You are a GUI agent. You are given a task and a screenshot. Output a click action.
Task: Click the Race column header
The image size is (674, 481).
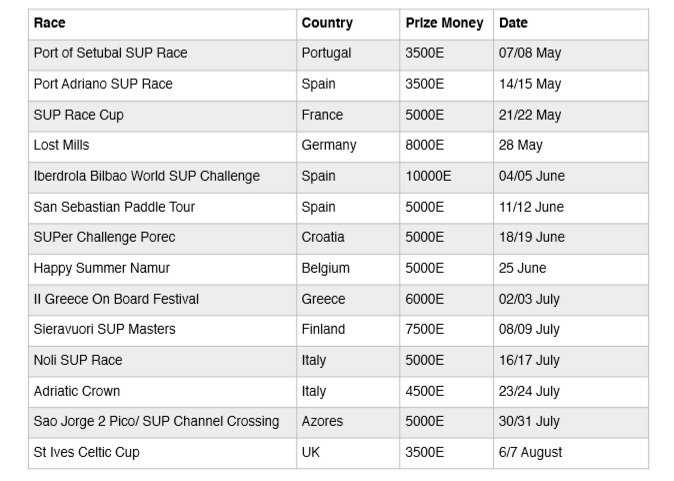click(x=50, y=23)
